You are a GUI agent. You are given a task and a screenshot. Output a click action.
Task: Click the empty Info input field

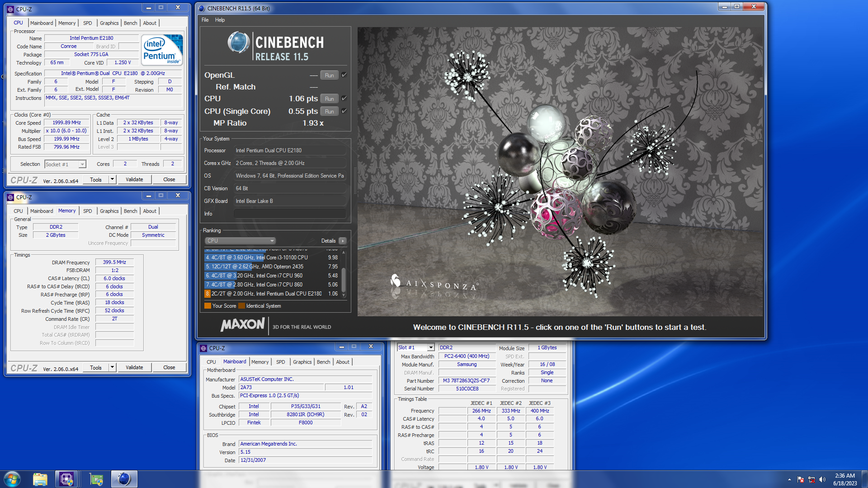(290, 214)
